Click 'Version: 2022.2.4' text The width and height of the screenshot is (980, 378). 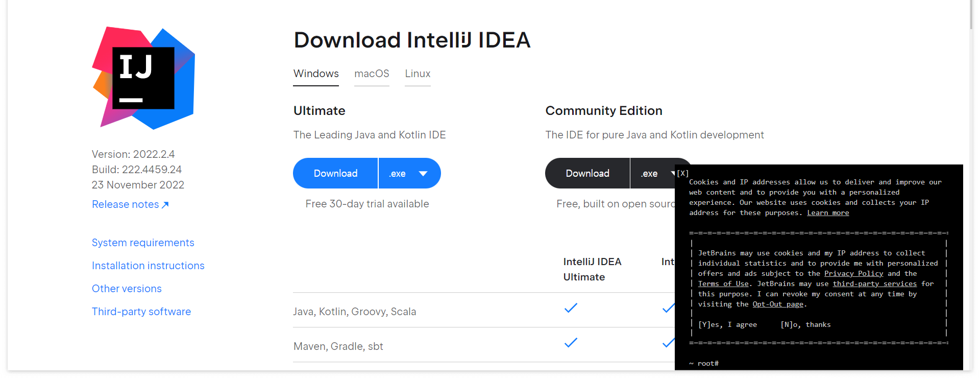pyautogui.click(x=133, y=154)
